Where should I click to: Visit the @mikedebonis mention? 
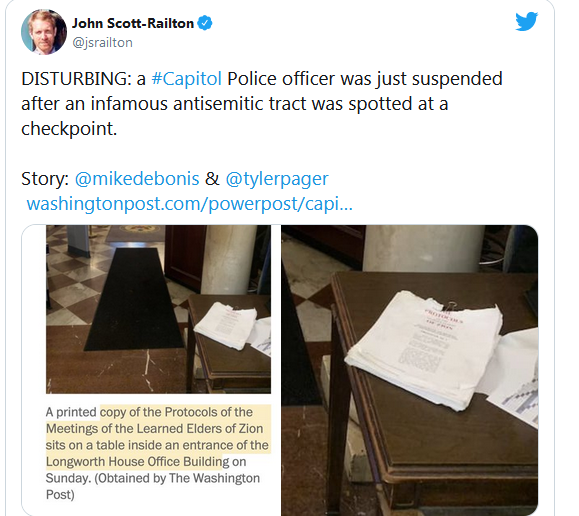coord(137,179)
